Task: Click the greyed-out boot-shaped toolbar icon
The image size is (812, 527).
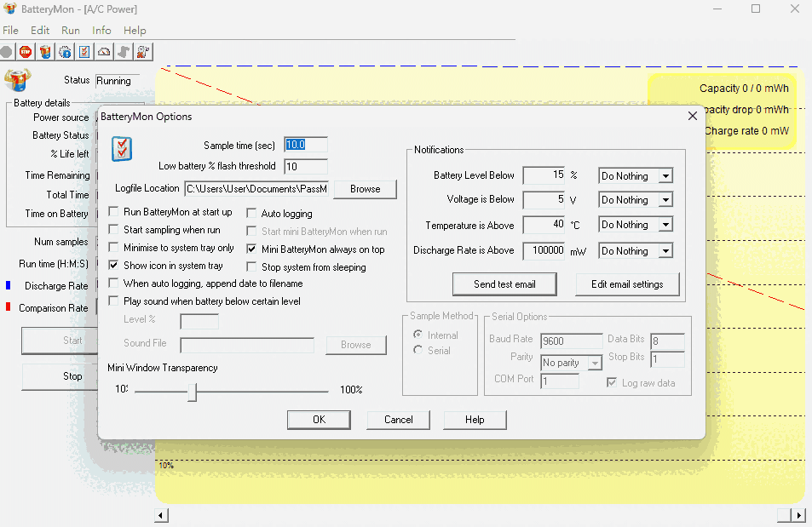Action: click(124, 52)
